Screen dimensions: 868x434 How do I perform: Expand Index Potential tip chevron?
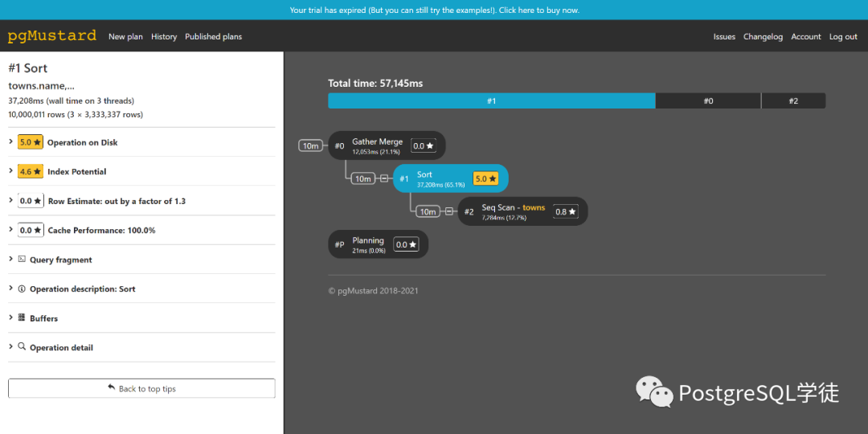(11, 171)
